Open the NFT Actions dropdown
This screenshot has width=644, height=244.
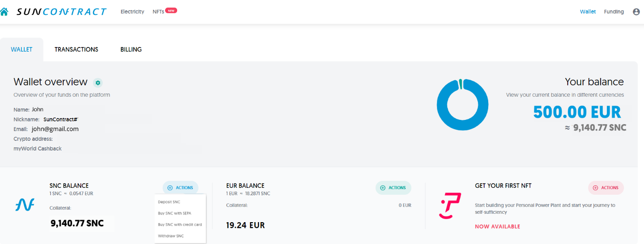click(x=606, y=188)
